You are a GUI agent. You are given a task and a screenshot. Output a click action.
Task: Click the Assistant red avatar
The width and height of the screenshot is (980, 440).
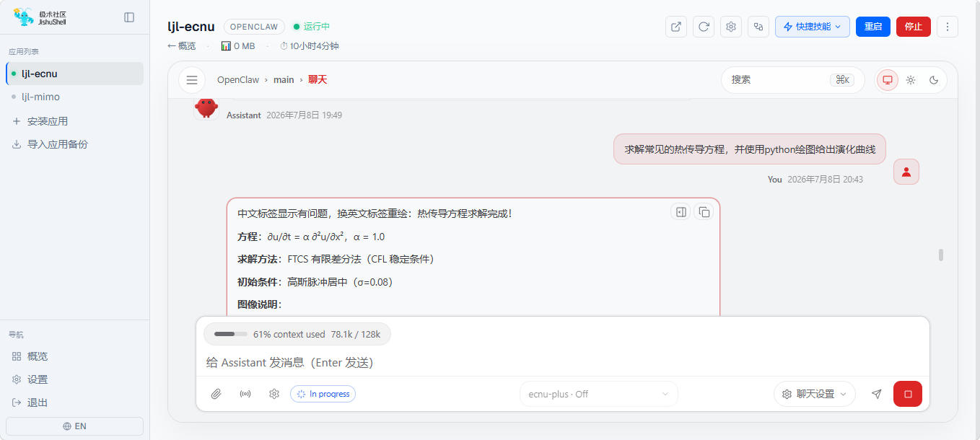coord(206,107)
